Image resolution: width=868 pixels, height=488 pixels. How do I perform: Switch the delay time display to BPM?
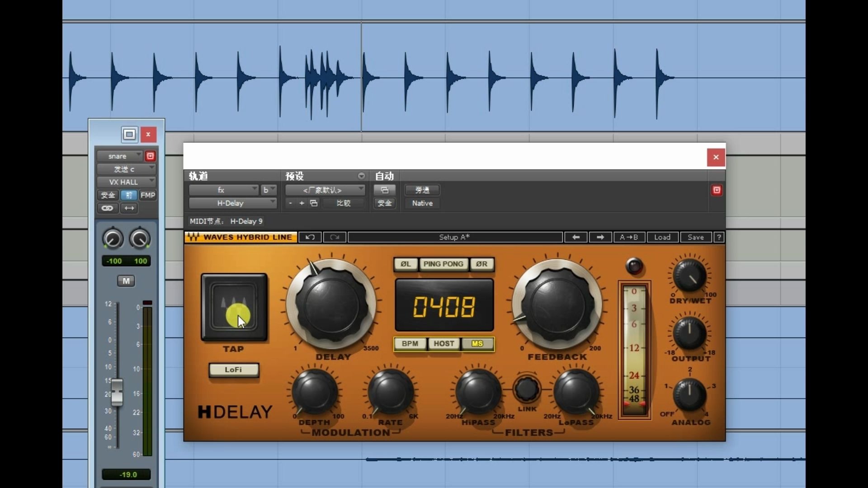click(410, 344)
